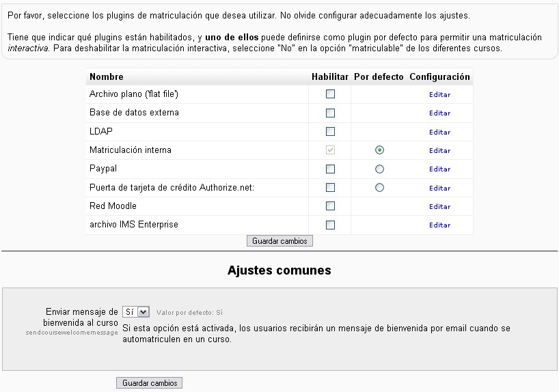Screen dimensions: 559x392
Task: Click Editar for Matriculación interna
Action: coord(439,151)
